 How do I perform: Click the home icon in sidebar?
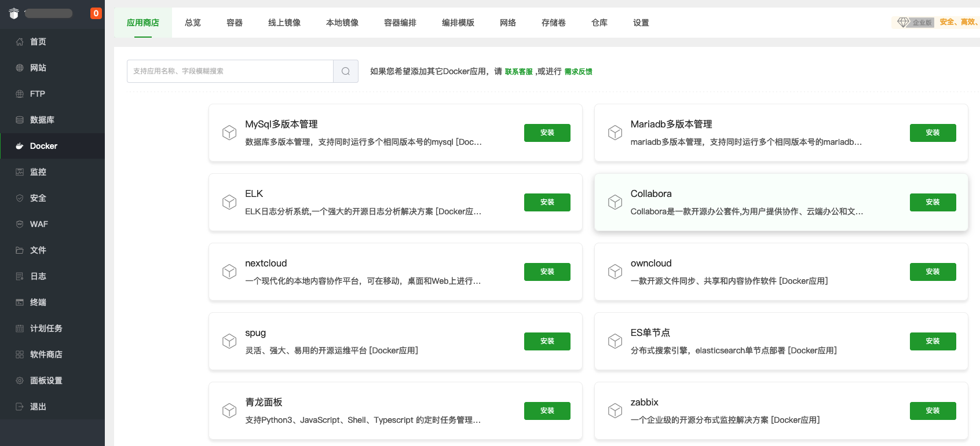(20, 42)
